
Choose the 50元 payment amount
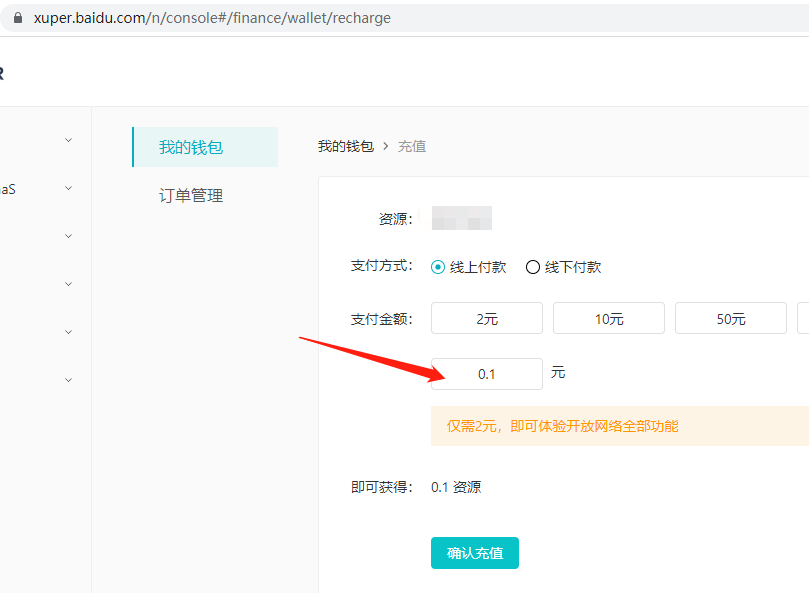(x=731, y=318)
